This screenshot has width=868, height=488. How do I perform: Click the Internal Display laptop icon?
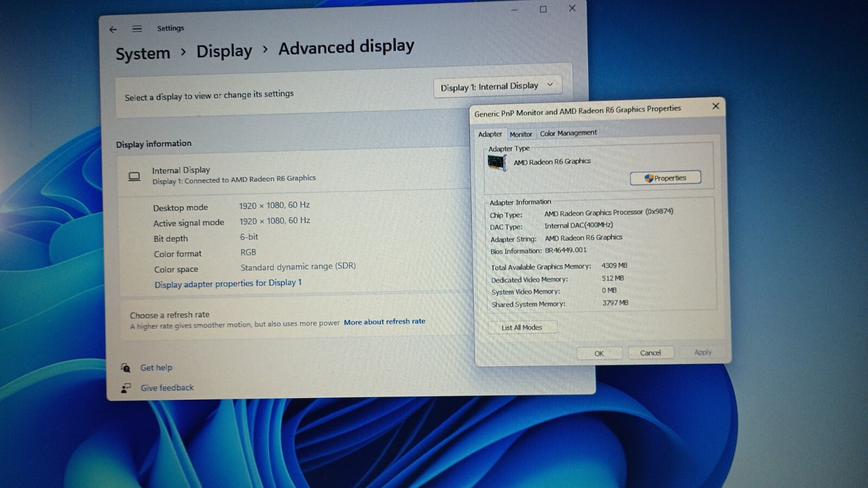point(134,177)
